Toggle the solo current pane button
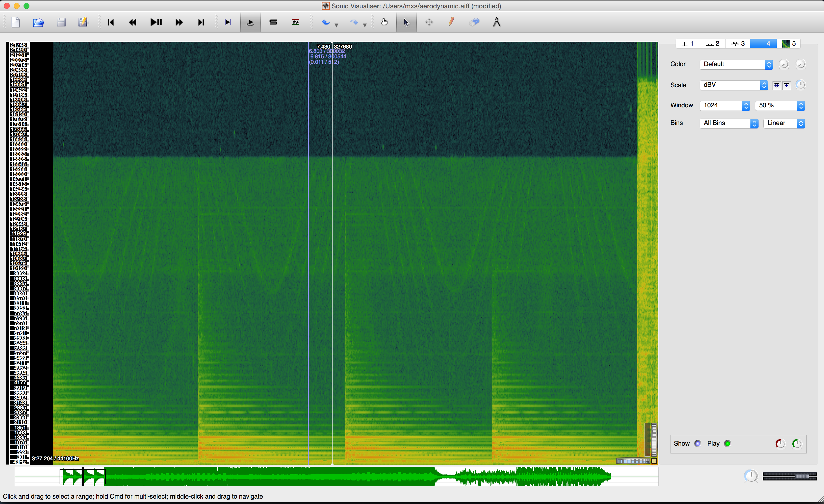The height and width of the screenshot is (504, 824). [x=273, y=22]
